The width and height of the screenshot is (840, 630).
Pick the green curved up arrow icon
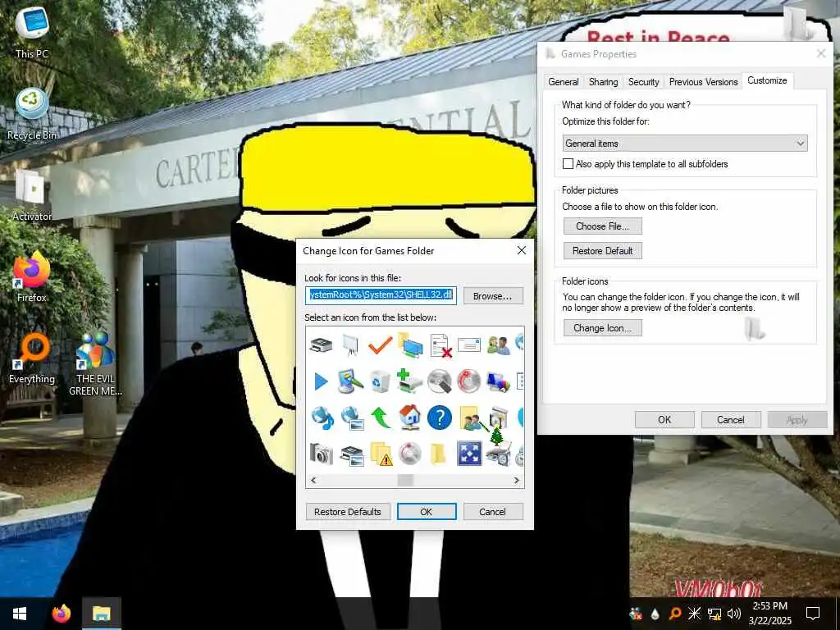click(x=381, y=418)
